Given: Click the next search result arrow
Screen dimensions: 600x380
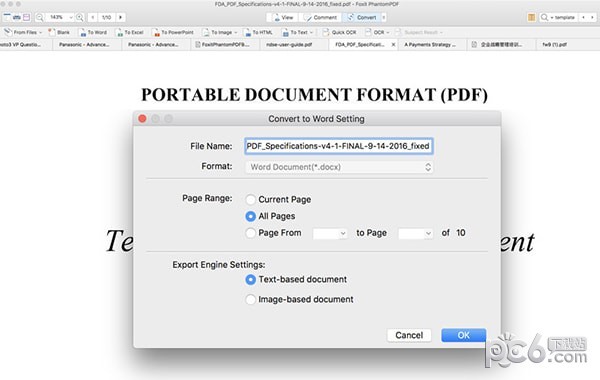Looking at the screenshot, I should 592,17.
